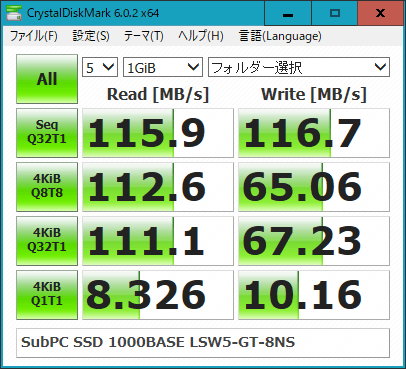This screenshot has width=406, height=369.
Task: Start the Seq Q32T1 test
Action: click(x=47, y=133)
